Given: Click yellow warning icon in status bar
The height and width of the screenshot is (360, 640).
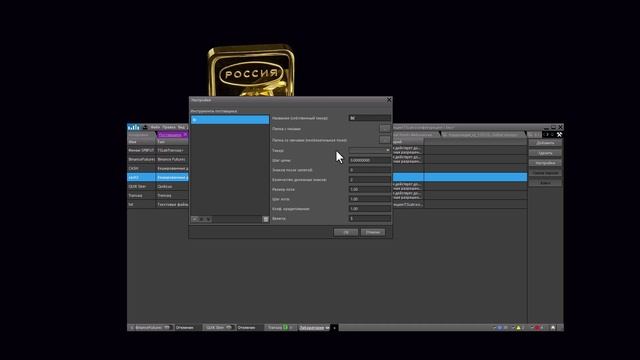Looking at the screenshot, I should tap(519, 327).
